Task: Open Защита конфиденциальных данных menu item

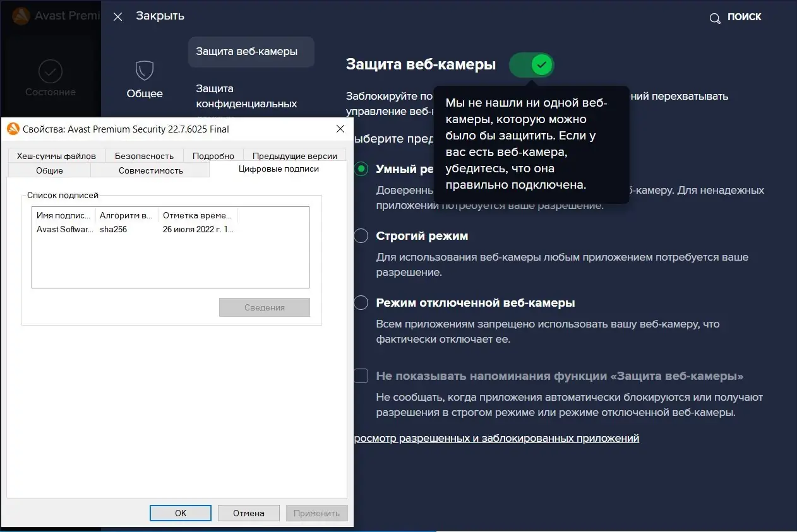Action: pyautogui.click(x=246, y=96)
